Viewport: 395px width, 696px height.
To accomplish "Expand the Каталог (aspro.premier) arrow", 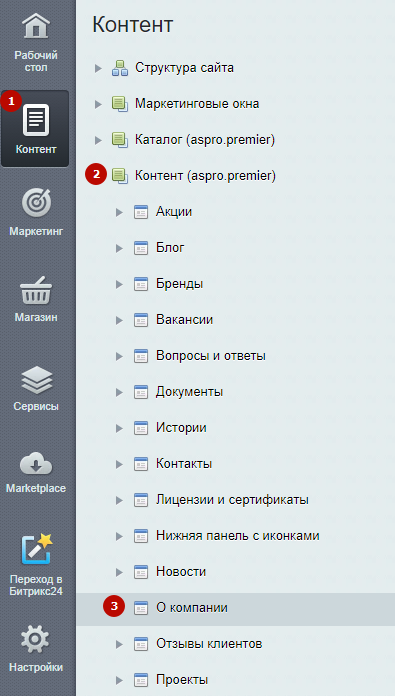I will (98, 140).
